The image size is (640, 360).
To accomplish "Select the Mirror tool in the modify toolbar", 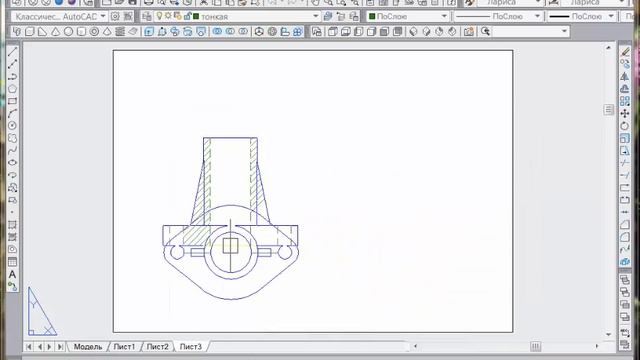I will click(625, 77).
